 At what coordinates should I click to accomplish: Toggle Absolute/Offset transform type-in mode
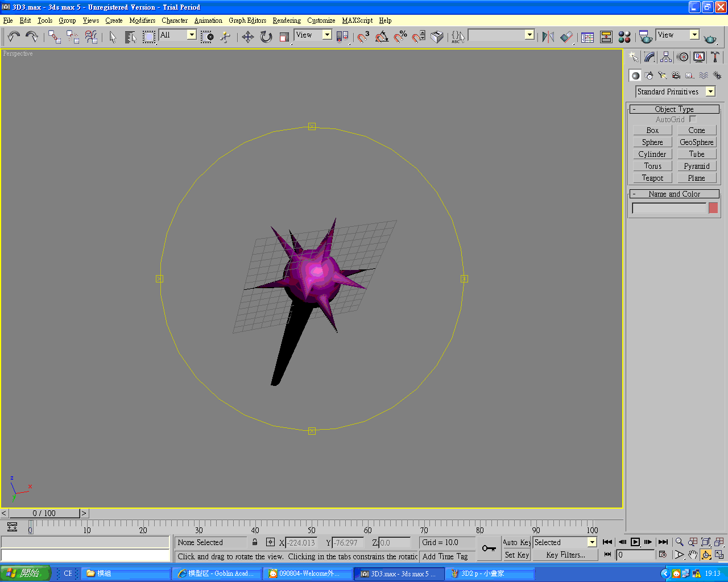[x=270, y=542]
